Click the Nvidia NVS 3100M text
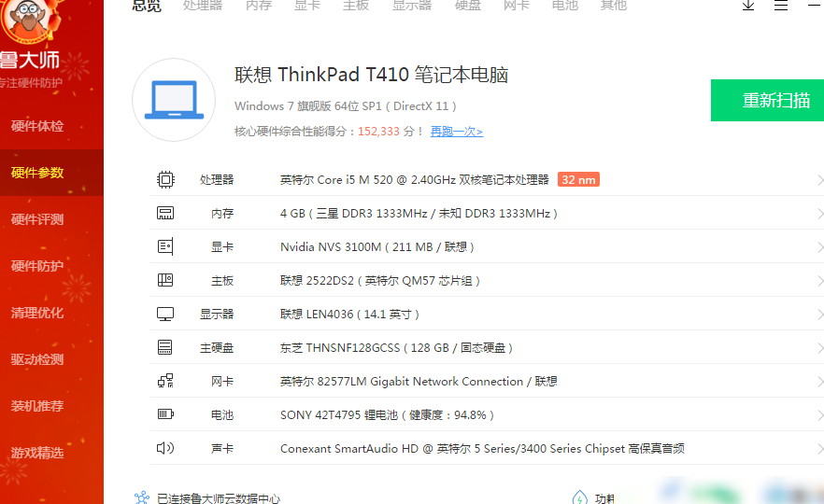 376,247
